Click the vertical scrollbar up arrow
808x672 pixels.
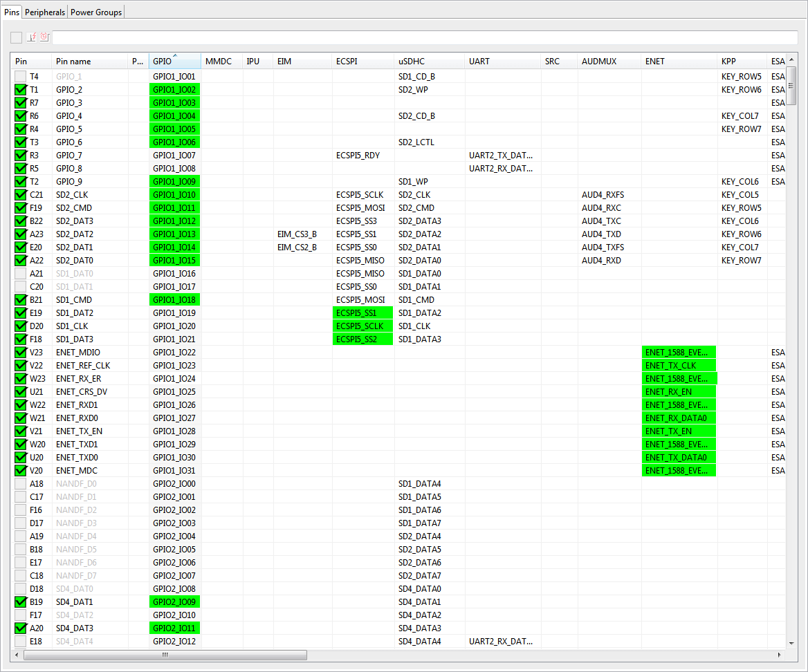pyautogui.click(x=791, y=61)
